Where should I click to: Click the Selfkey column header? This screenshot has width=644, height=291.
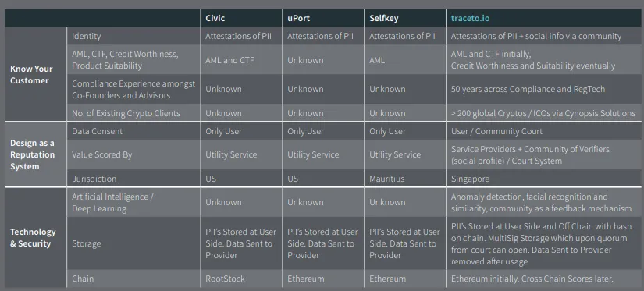[383, 18]
